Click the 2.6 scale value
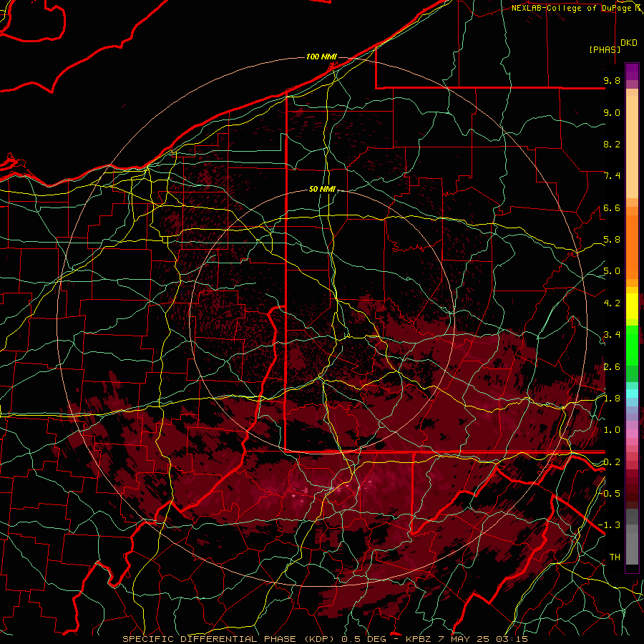644x644 pixels. tap(612, 367)
